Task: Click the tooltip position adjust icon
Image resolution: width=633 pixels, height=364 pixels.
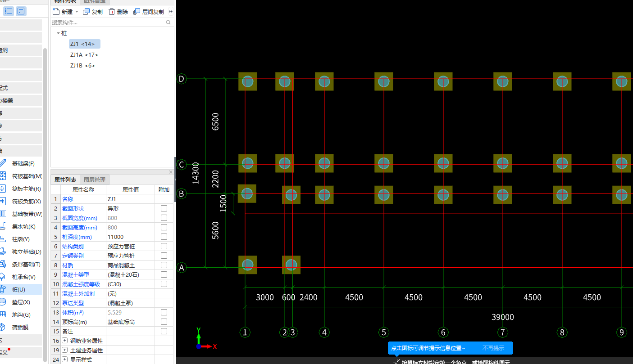Action: pos(397,361)
